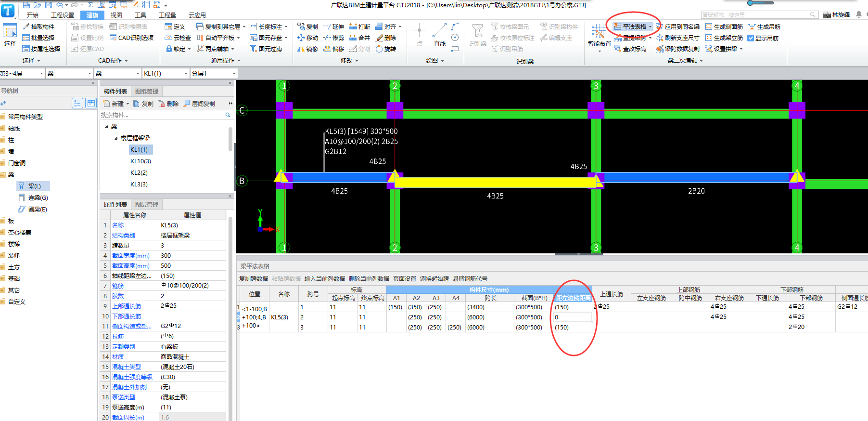
Task: Click the 搜索构件 search input field
Action: click(x=163, y=115)
